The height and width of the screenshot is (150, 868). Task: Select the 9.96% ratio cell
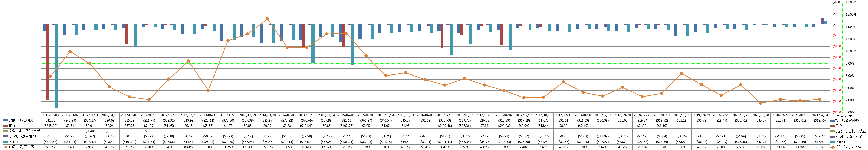pos(70,147)
